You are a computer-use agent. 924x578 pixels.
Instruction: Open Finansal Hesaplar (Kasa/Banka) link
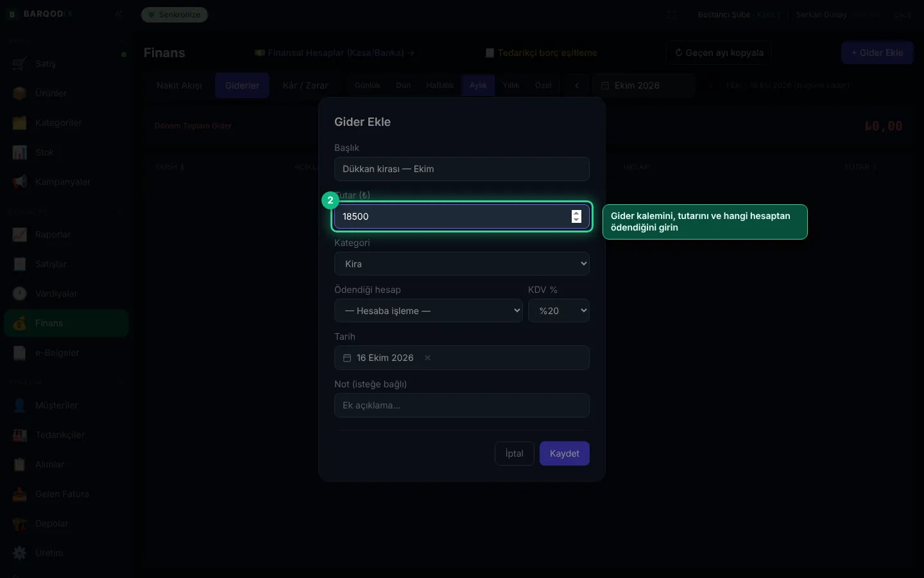tap(334, 53)
